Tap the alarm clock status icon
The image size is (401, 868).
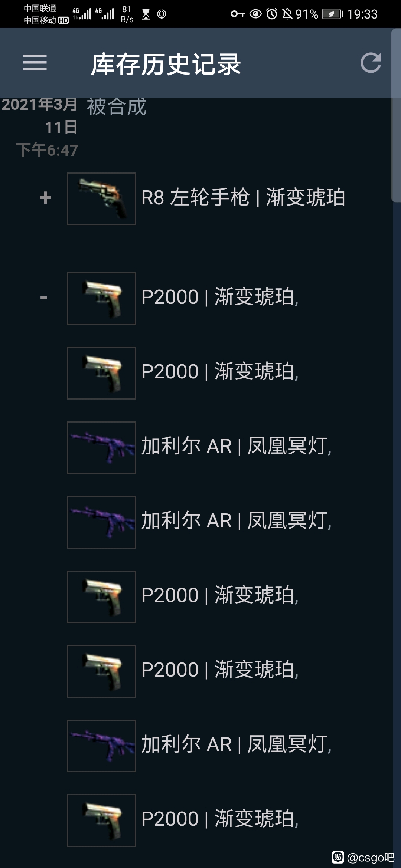point(272,14)
